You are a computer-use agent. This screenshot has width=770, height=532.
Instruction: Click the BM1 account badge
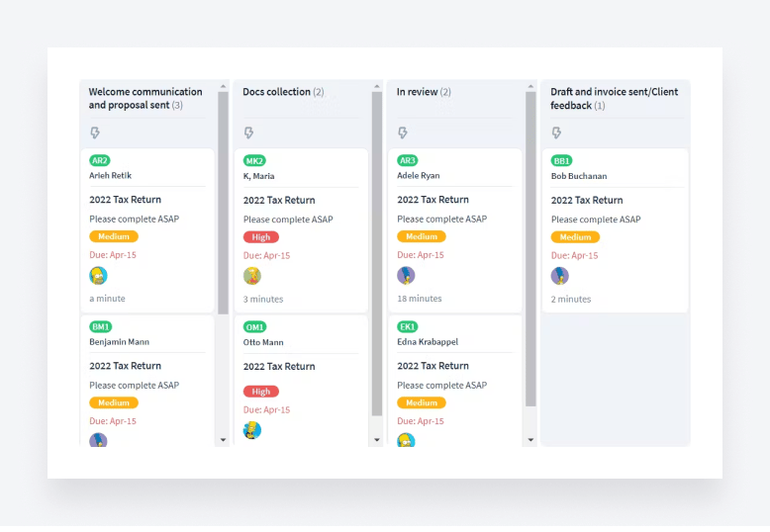(101, 327)
